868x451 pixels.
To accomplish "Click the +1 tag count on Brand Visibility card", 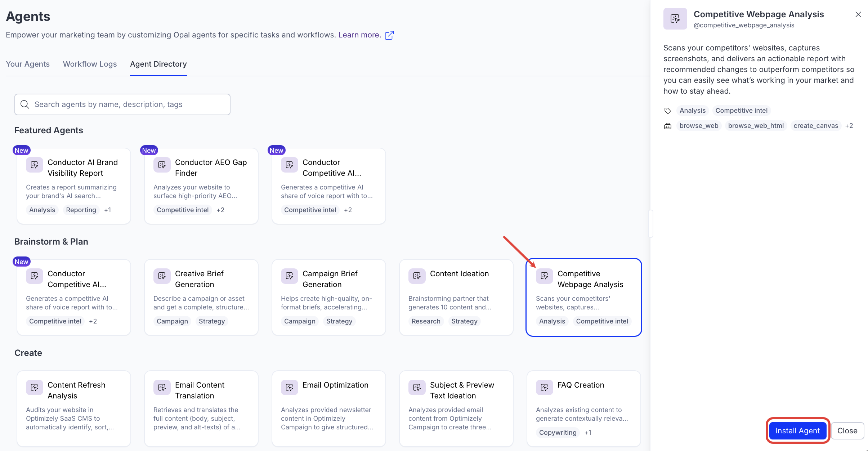I will (107, 210).
